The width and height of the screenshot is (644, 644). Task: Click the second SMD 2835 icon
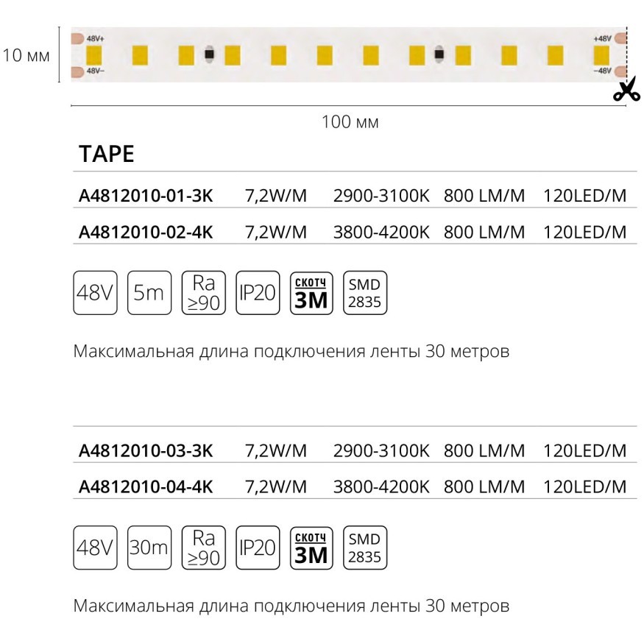[365, 548]
